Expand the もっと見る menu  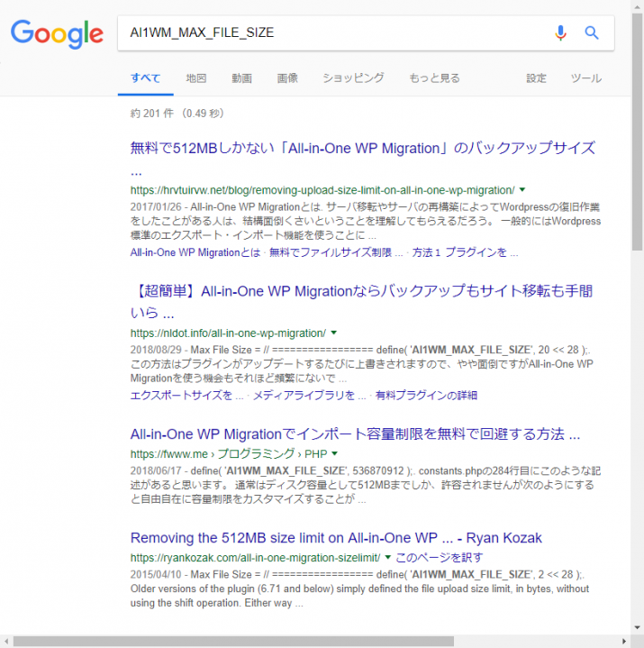point(434,78)
